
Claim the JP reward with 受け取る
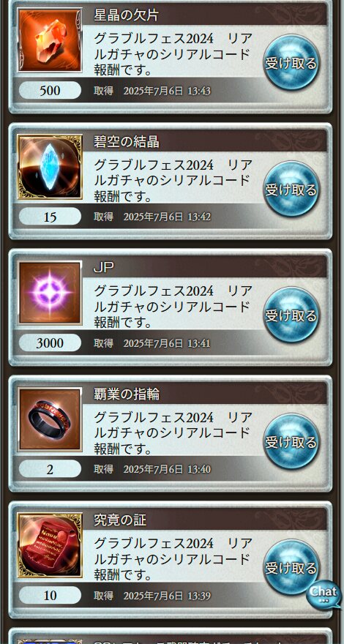coord(291,315)
